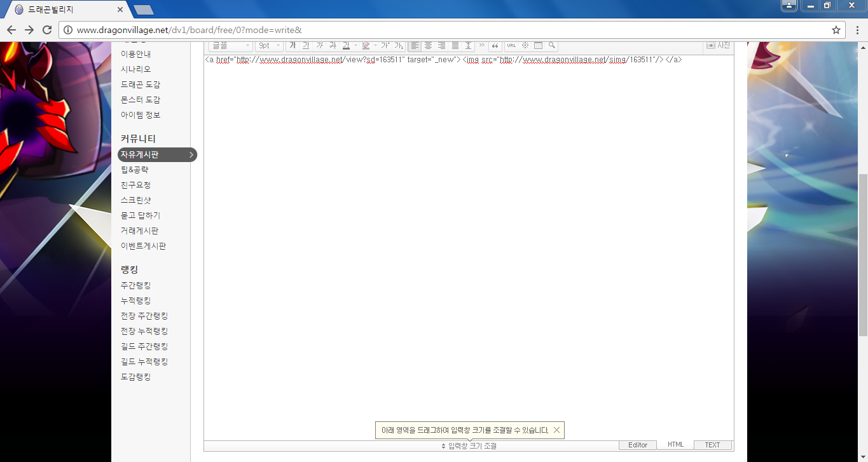Image resolution: width=868 pixels, height=462 pixels.
Task: Open 이벤트게시판 board
Action: 144,246
